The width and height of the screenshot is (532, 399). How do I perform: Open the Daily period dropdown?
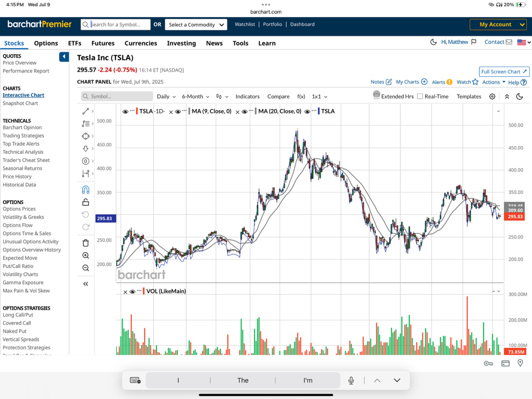pyautogui.click(x=166, y=96)
